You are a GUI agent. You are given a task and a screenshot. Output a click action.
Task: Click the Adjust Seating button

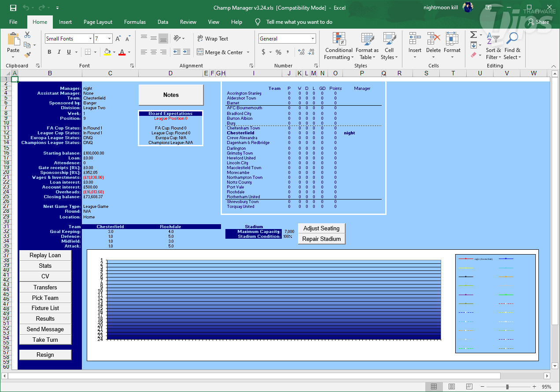(321, 228)
